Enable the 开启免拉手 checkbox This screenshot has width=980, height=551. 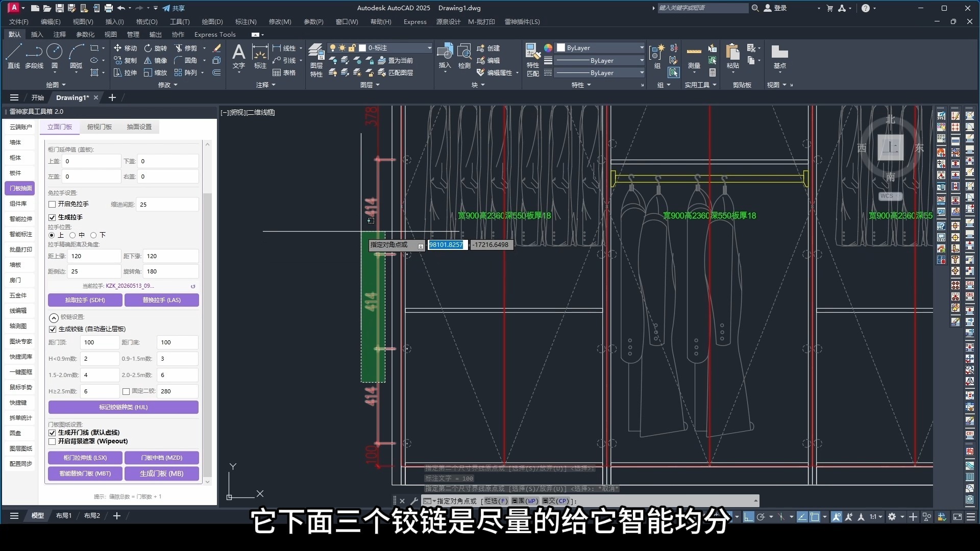tap(52, 204)
